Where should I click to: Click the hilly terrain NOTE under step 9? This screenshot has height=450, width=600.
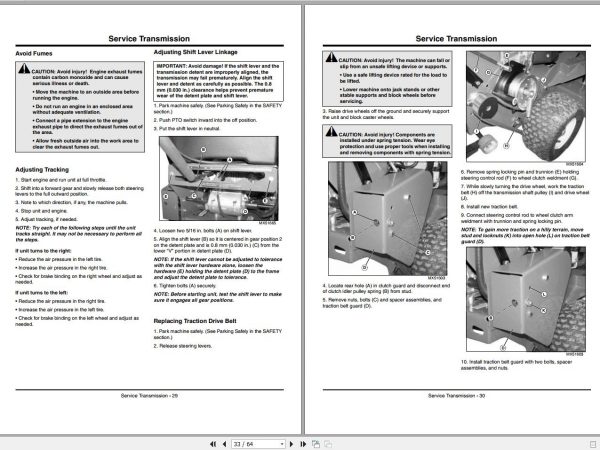tap(523, 235)
